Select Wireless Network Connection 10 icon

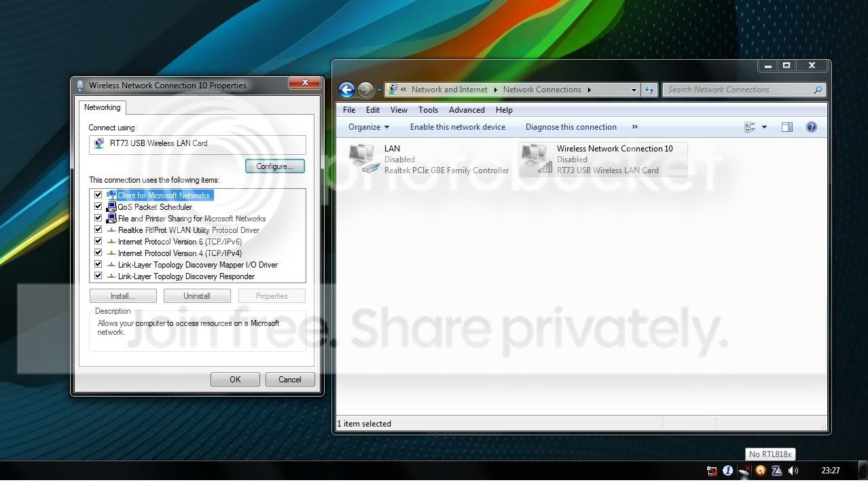(536, 158)
